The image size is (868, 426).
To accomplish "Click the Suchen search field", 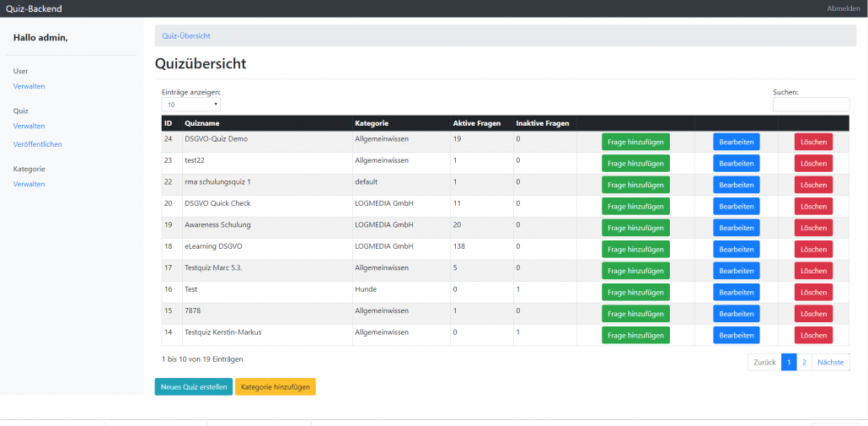I will (x=811, y=105).
